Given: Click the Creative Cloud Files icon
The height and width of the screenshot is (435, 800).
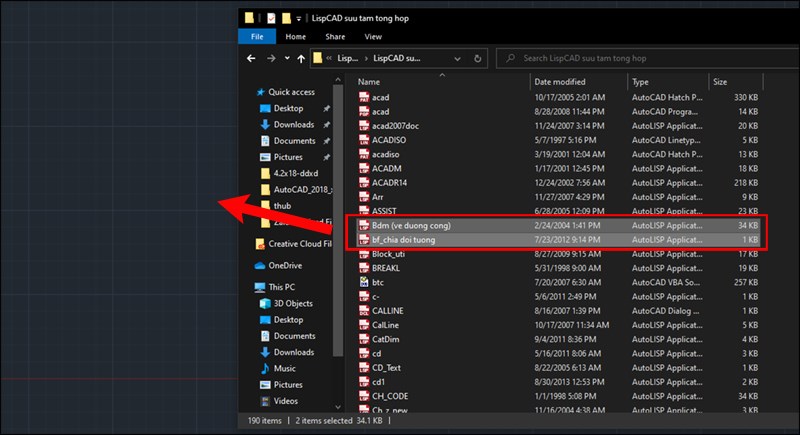Looking at the screenshot, I should (x=260, y=244).
